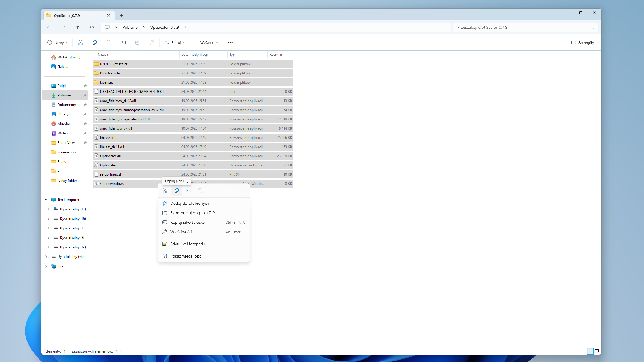Click the This PC monitor icon in address bar
The image size is (644, 362).
tap(107, 27)
